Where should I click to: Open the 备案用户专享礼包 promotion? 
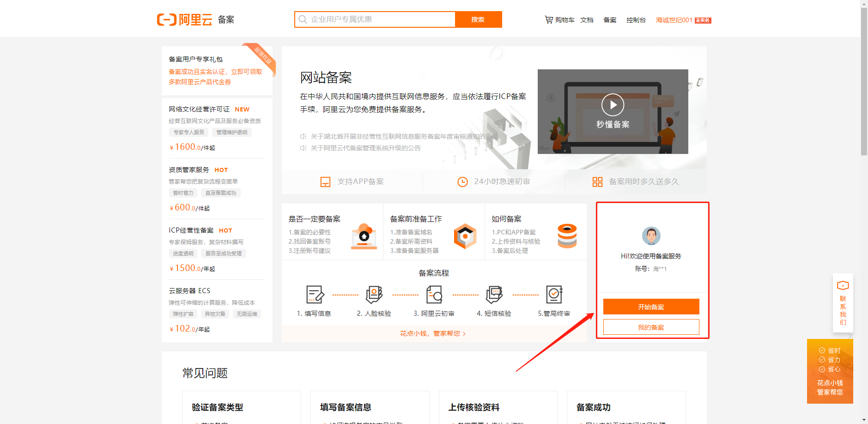click(x=217, y=70)
